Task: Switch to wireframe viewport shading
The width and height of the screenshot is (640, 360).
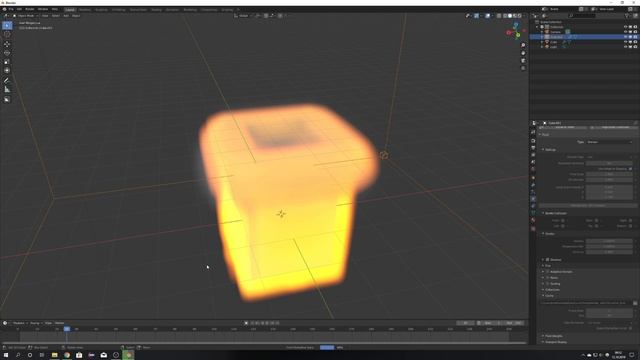Action: 505,16
